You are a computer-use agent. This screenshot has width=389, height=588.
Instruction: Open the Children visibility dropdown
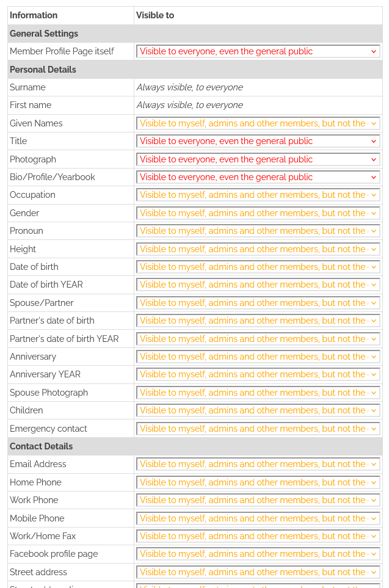pyautogui.click(x=258, y=410)
